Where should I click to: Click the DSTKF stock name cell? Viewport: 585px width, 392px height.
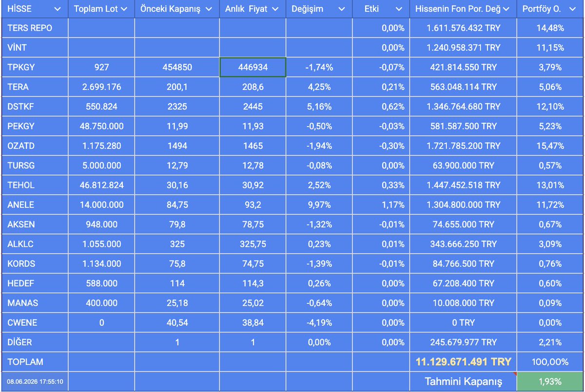pyautogui.click(x=34, y=107)
